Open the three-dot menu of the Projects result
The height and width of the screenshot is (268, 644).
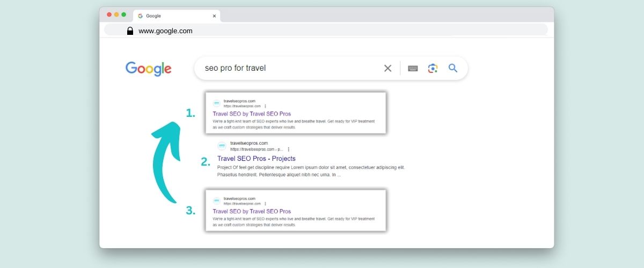click(288, 149)
